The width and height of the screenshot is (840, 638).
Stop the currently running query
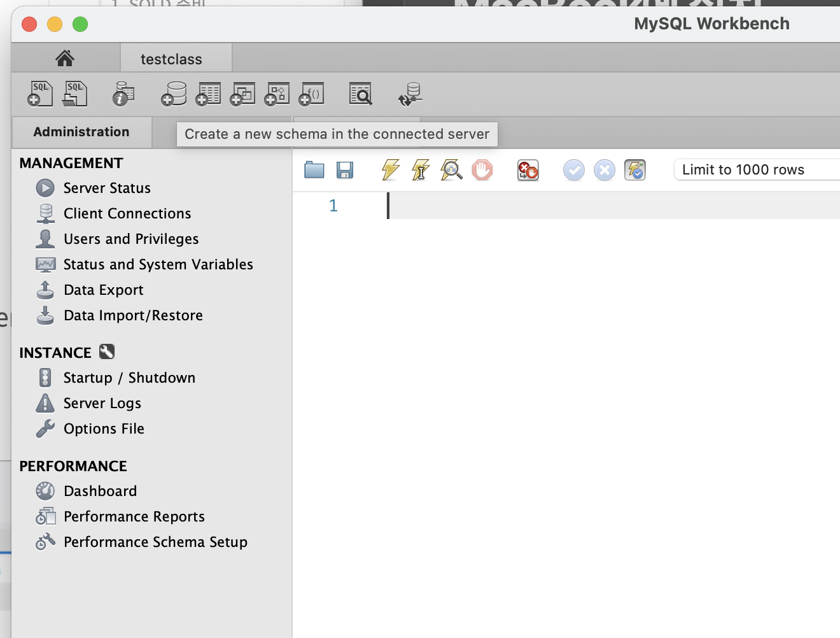click(x=482, y=169)
